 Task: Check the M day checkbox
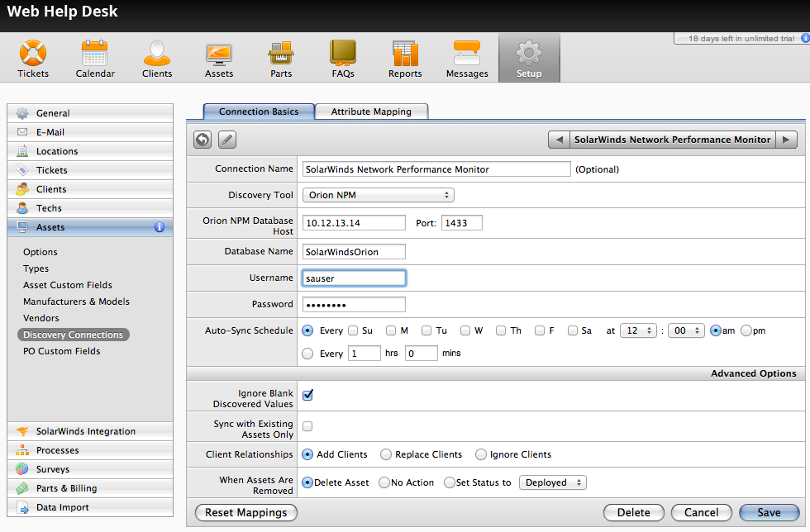pyautogui.click(x=391, y=330)
